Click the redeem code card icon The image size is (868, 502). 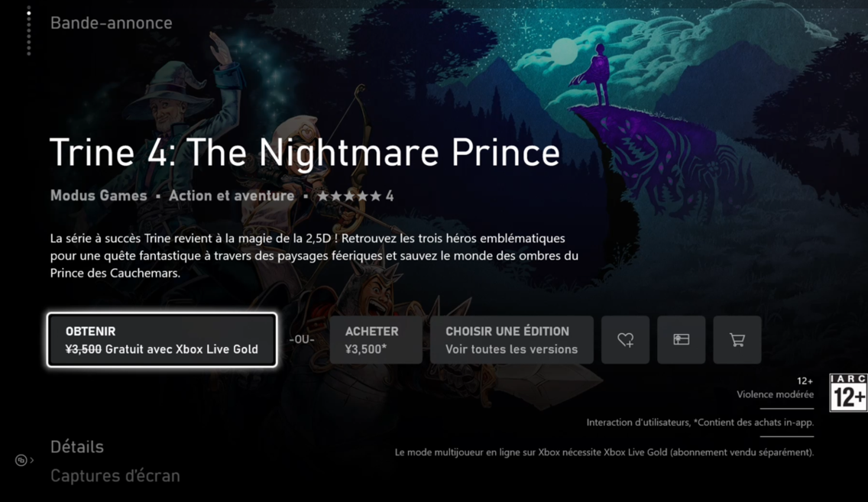click(x=682, y=340)
